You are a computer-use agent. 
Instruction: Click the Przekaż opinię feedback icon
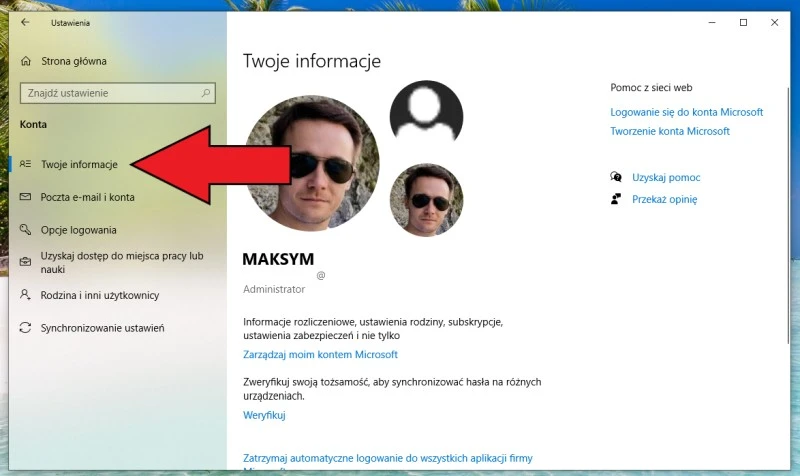[616, 199]
